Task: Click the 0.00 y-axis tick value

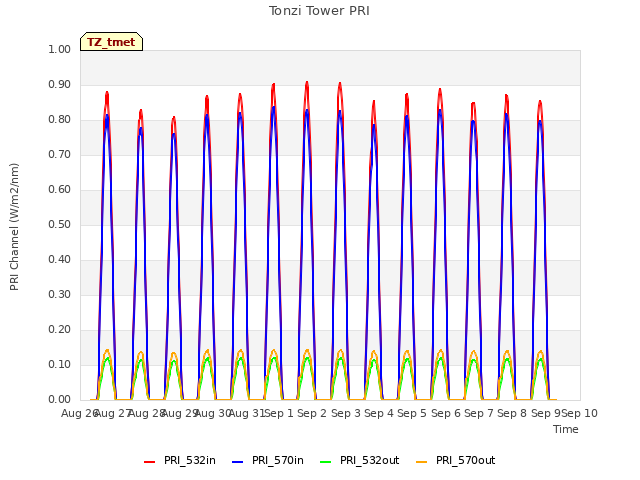Action: [60, 400]
